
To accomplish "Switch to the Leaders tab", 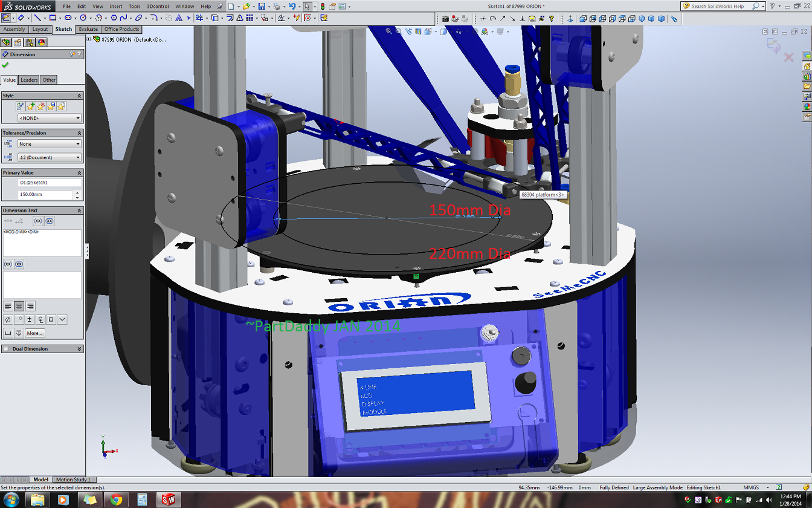I will [x=29, y=80].
